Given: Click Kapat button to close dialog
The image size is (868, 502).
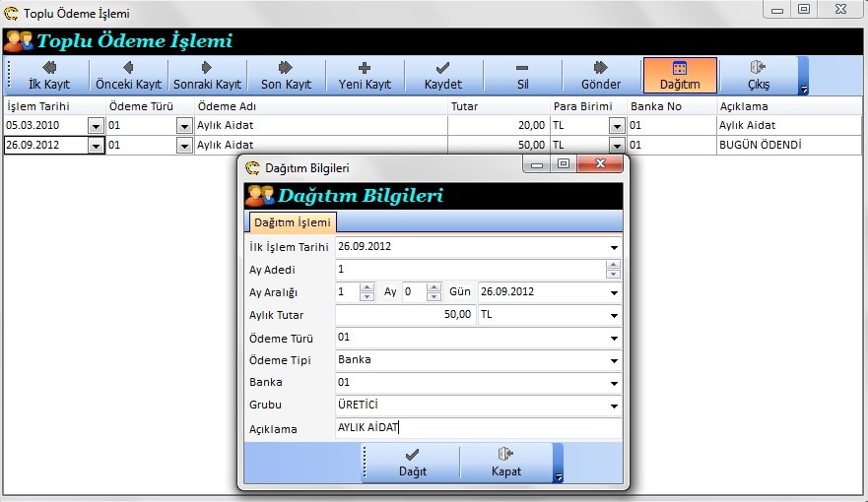Looking at the screenshot, I should (x=506, y=463).
